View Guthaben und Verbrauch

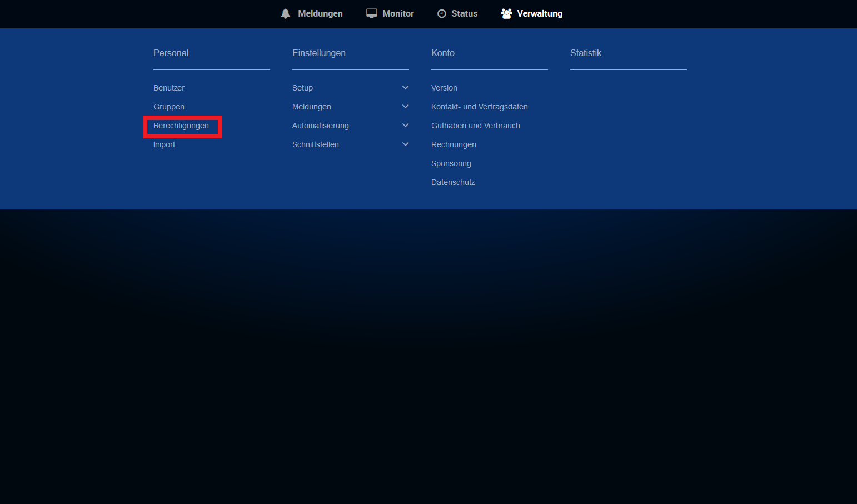pos(475,126)
